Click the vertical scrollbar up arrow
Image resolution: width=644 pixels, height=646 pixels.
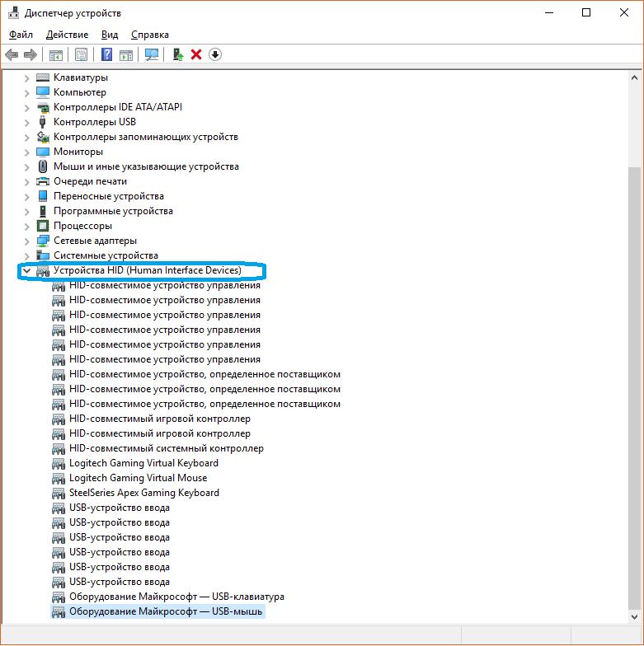pos(634,77)
